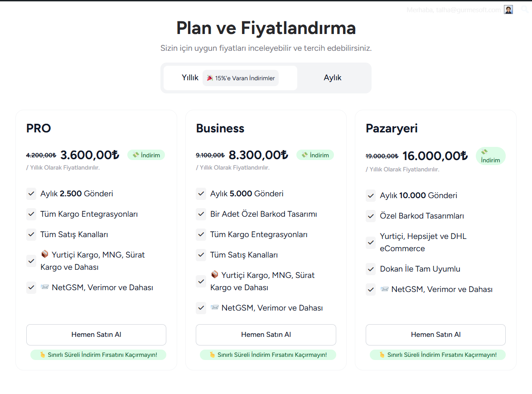This screenshot has height=394, width=532.
Task: Click Hemen Satın Al under PRO
Action: click(x=96, y=335)
